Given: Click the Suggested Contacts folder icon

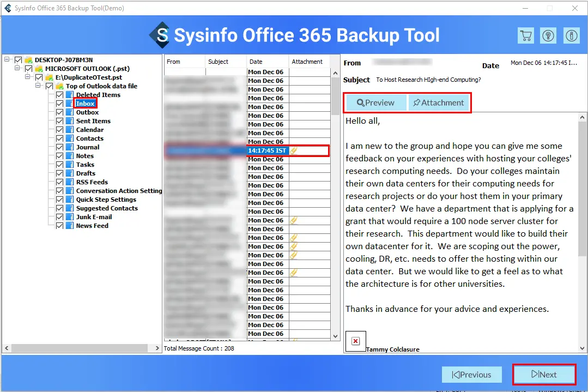Looking at the screenshot, I should (70, 208).
